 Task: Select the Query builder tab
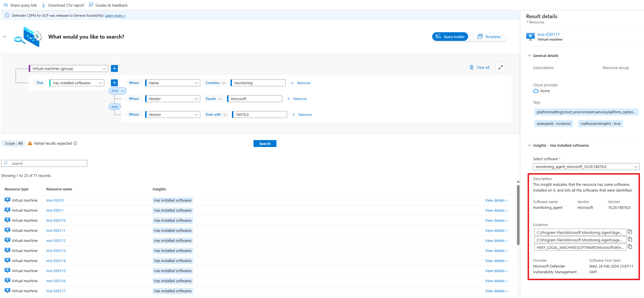[x=450, y=37]
